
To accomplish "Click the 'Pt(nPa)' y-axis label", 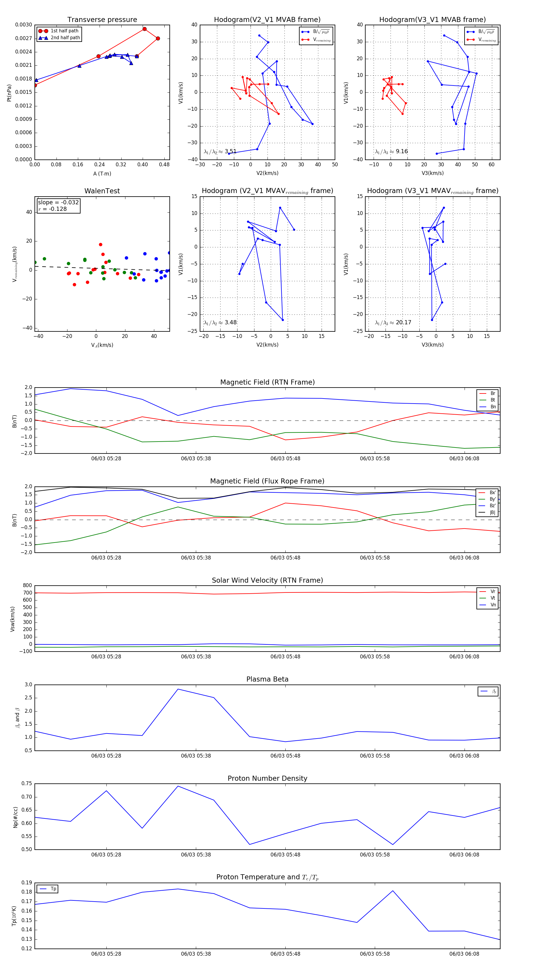I will pyautogui.click(x=9, y=92).
